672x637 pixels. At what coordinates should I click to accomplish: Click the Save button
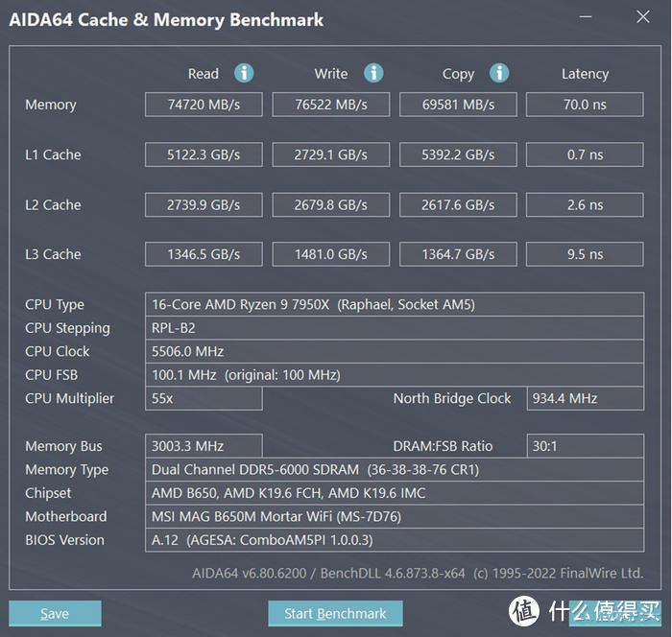coord(55,613)
